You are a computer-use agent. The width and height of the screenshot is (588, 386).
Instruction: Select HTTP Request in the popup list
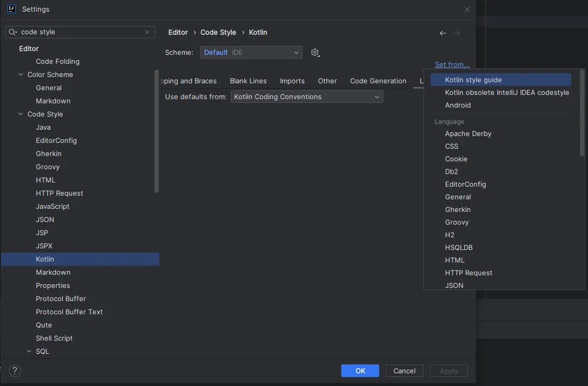point(500,273)
